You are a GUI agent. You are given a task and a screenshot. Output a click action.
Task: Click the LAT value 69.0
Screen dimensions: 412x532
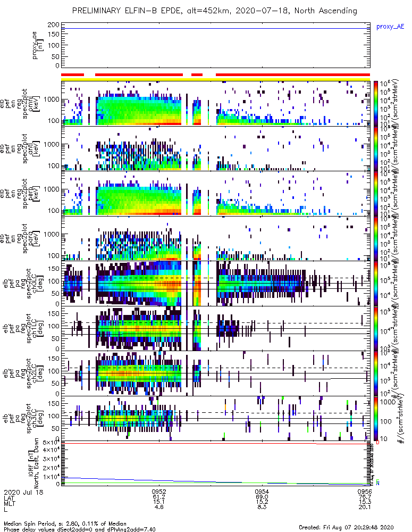click(x=262, y=497)
